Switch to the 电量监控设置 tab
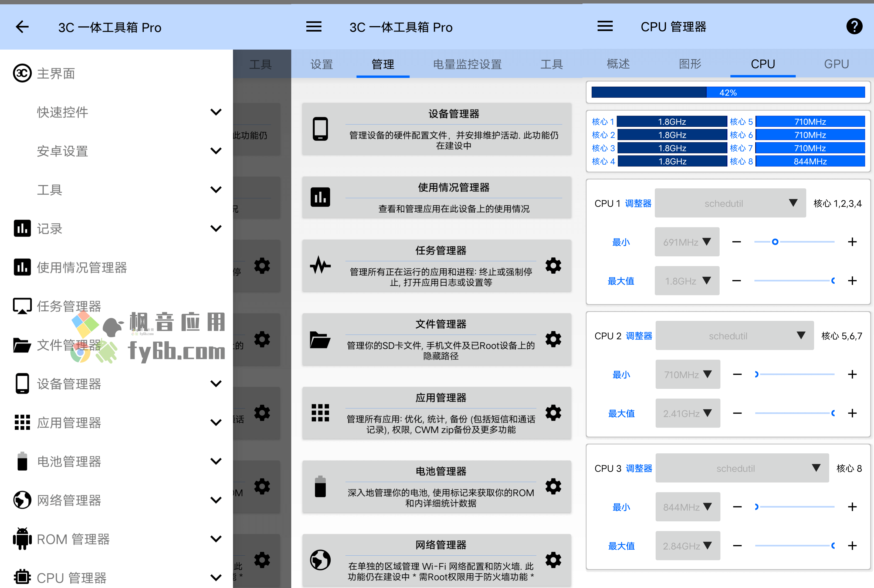Viewport: 874px width, 588px height. (467, 64)
